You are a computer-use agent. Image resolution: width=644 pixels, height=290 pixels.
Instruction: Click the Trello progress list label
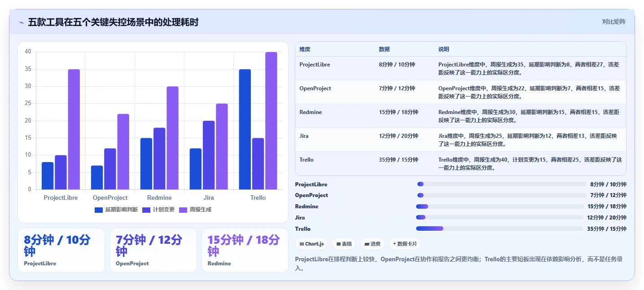(x=302, y=229)
